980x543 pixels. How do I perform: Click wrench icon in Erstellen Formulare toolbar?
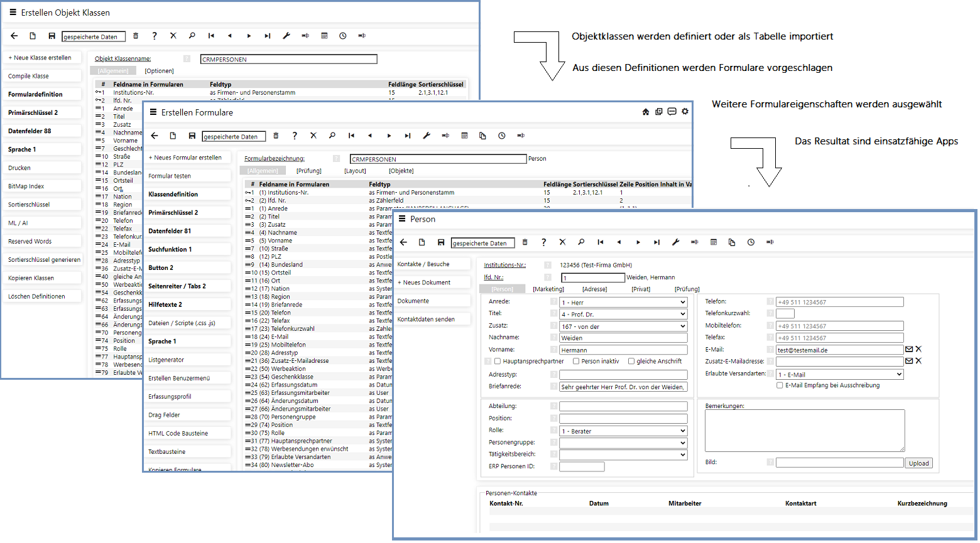click(427, 136)
